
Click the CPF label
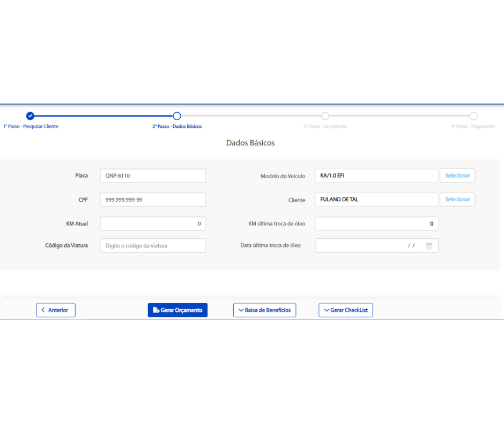pos(83,200)
